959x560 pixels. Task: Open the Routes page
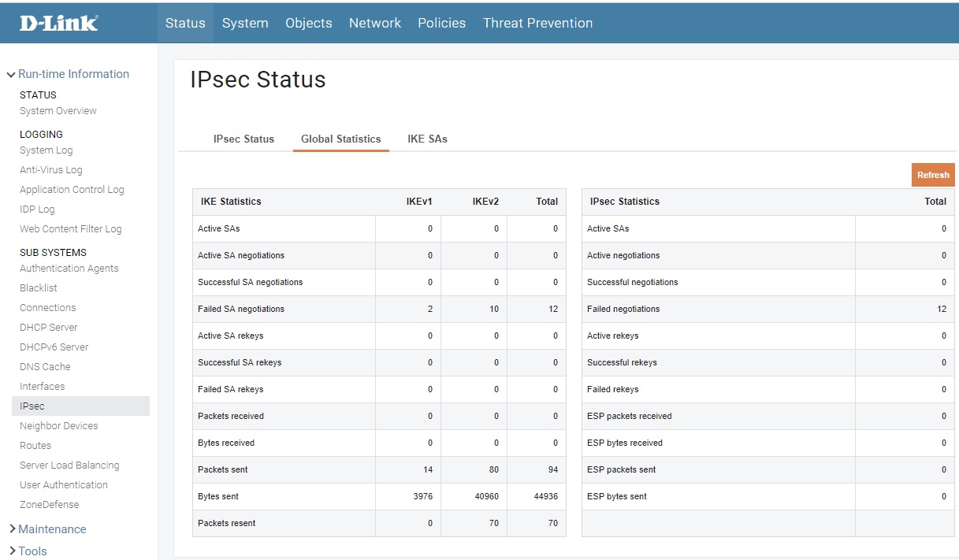[x=35, y=446]
